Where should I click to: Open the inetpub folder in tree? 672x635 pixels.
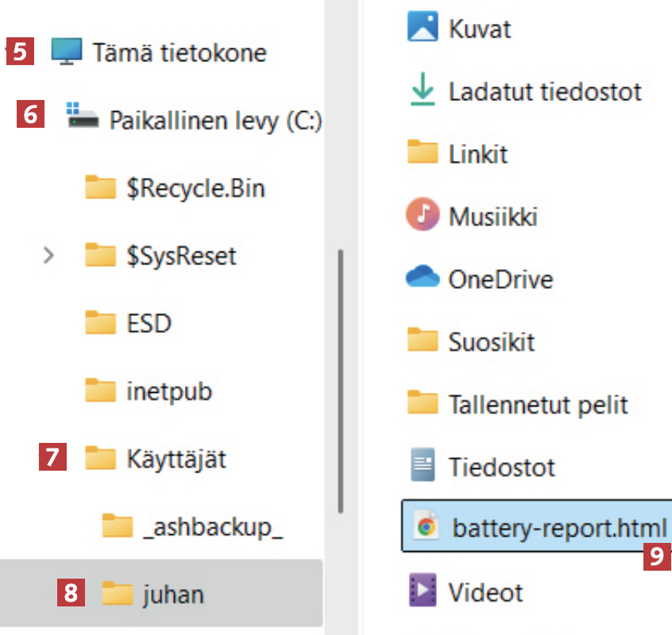point(168,391)
